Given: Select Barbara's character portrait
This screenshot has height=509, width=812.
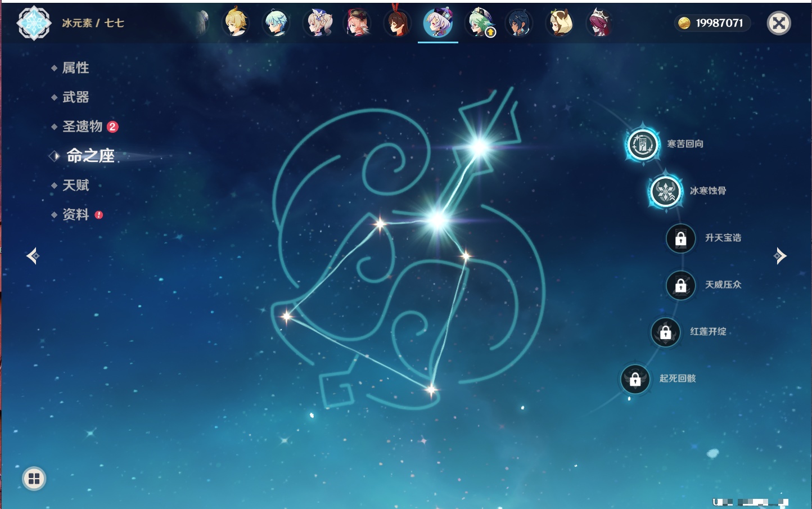Looking at the screenshot, I should (317, 23).
